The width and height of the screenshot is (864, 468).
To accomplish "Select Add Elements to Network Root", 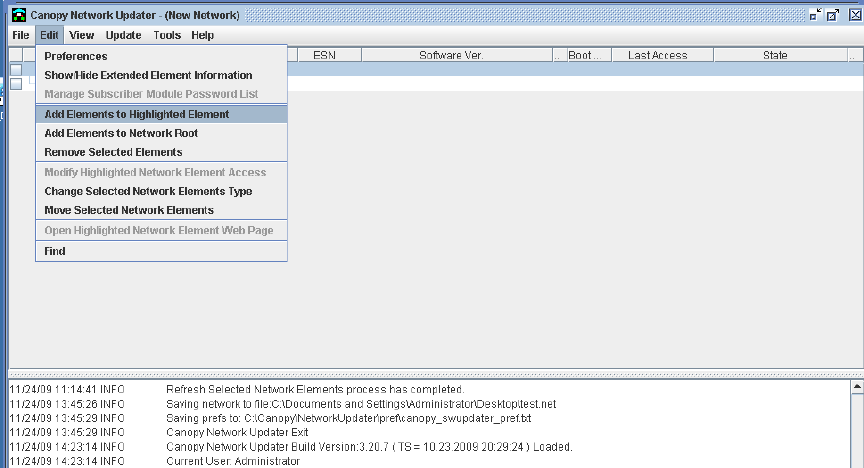I will coord(161,133).
